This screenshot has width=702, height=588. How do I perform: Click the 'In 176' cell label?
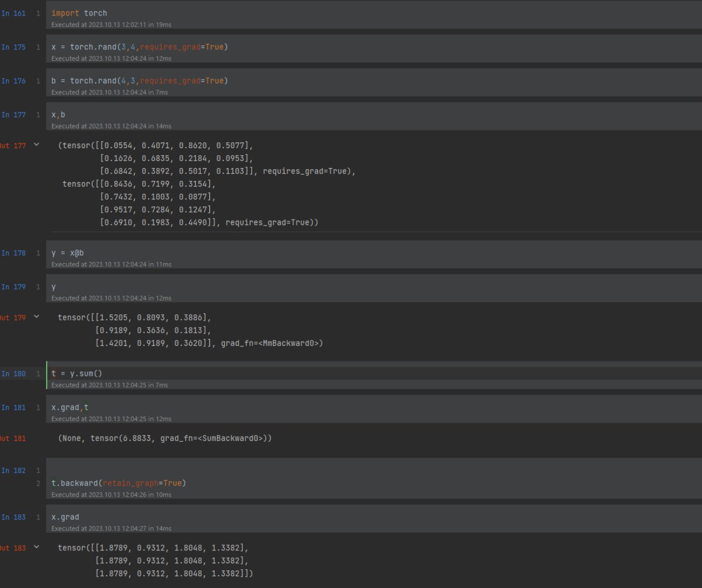pos(13,81)
